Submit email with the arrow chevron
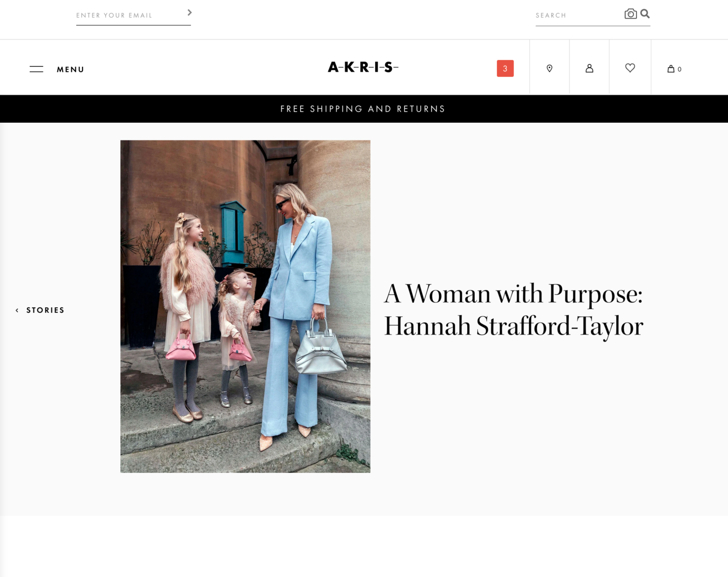 [190, 13]
